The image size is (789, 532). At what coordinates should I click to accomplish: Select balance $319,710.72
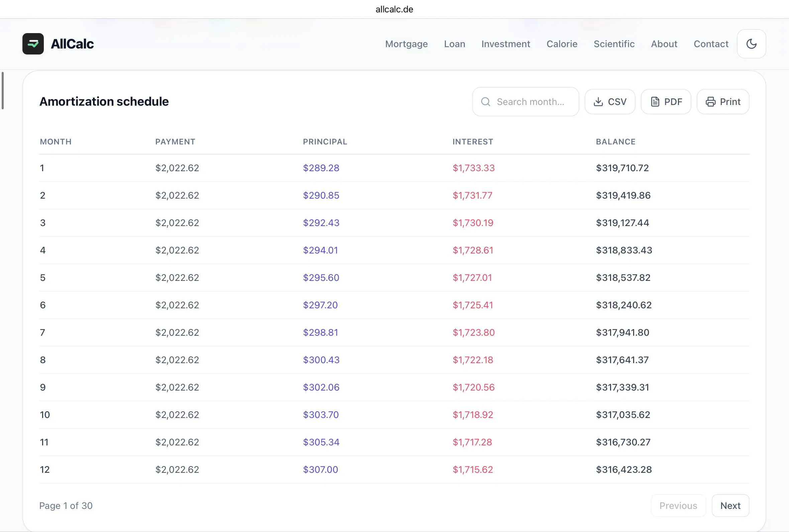tap(622, 168)
